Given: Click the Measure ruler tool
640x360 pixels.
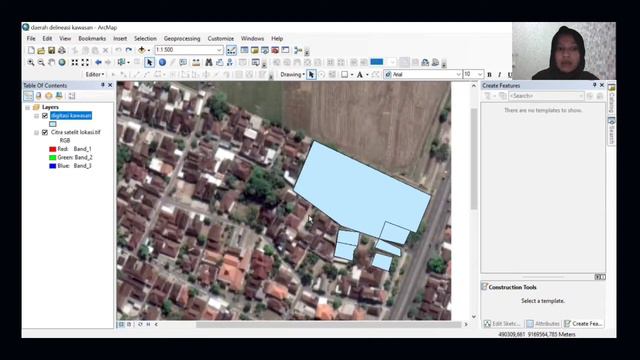Looking at the screenshot, I should [196, 62].
